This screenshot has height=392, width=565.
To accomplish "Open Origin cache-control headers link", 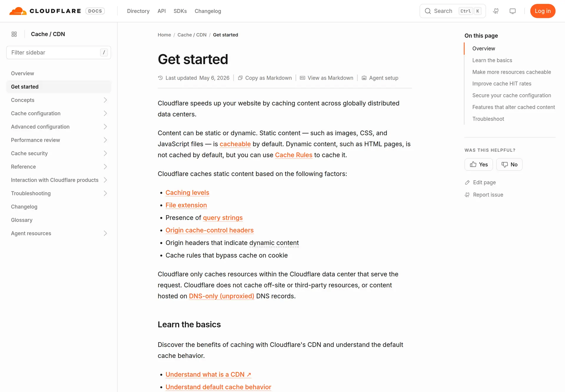I will 210,230.
